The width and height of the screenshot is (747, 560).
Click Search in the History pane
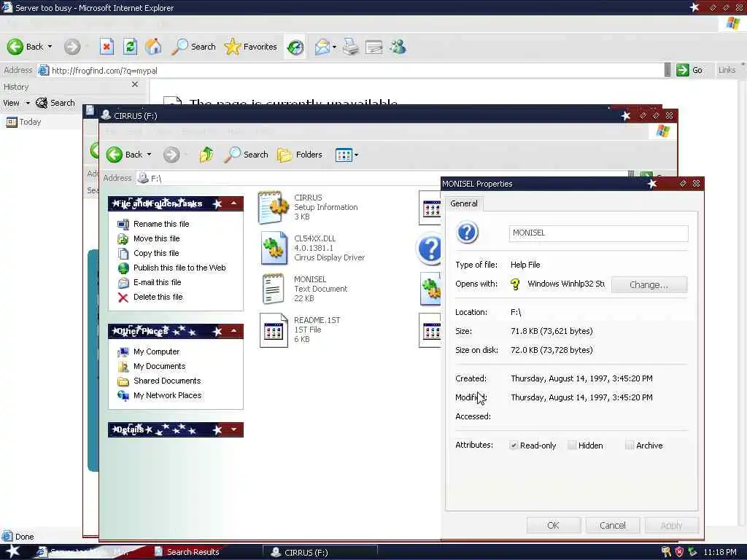pos(55,103)
